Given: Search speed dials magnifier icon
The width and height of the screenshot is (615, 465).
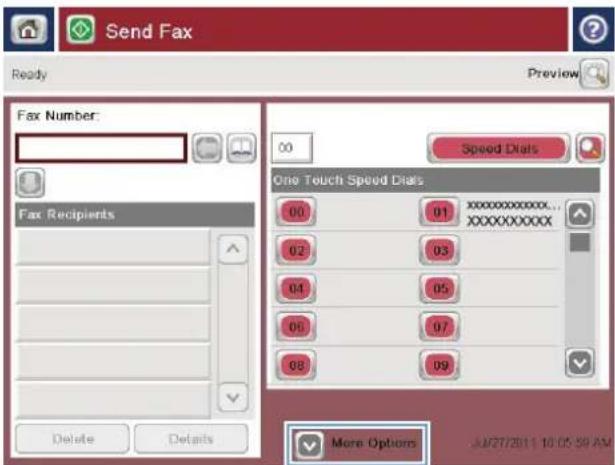Looking at the screenshot, I should coord(590,148).
